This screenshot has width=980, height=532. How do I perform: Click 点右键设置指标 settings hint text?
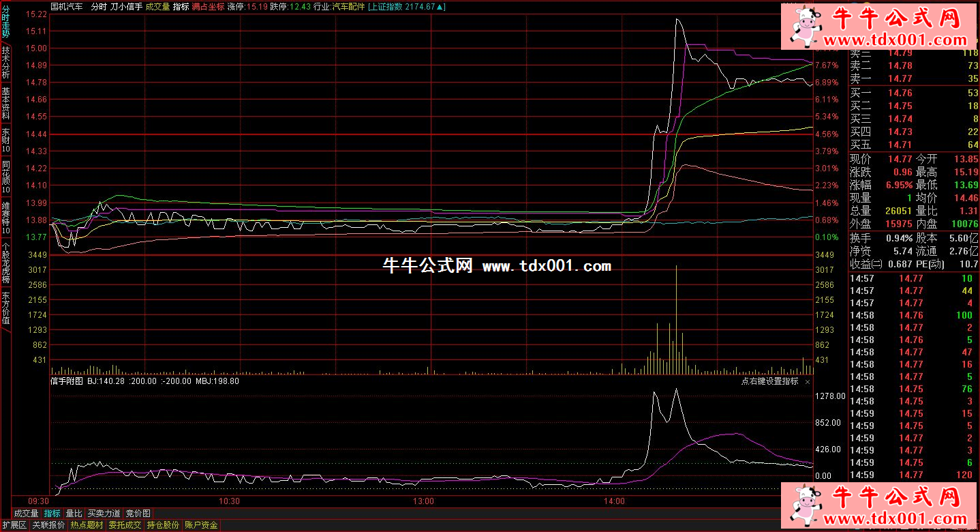pyautogui.click(x=769, y=382)
